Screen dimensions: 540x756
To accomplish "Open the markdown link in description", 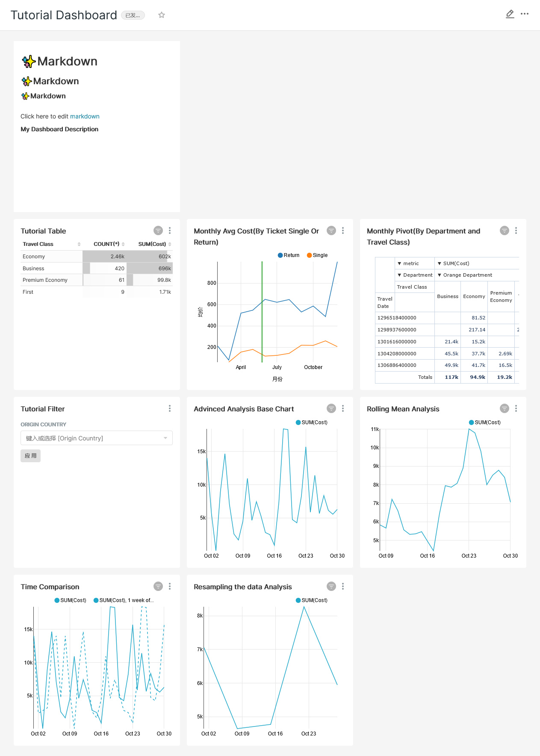I will coord(85,116).
